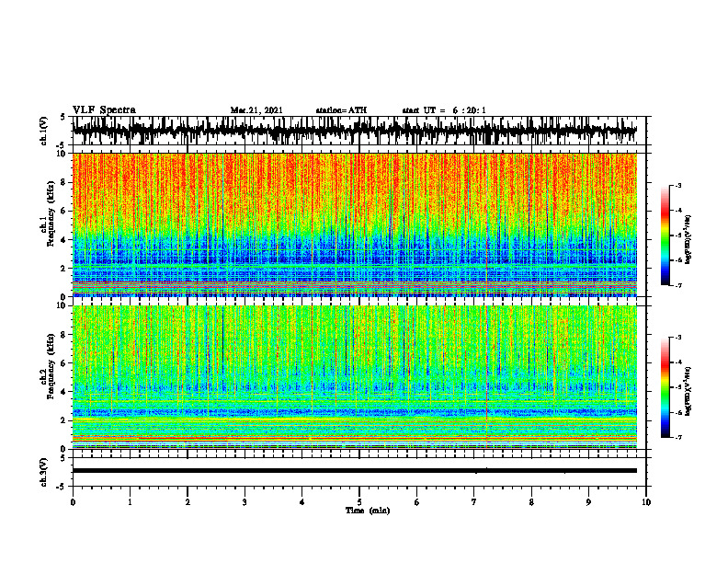This screenshot has height=563, width=728.
Task: Select the date text "Mar.21, 2021"
Action: coord(256,110)
